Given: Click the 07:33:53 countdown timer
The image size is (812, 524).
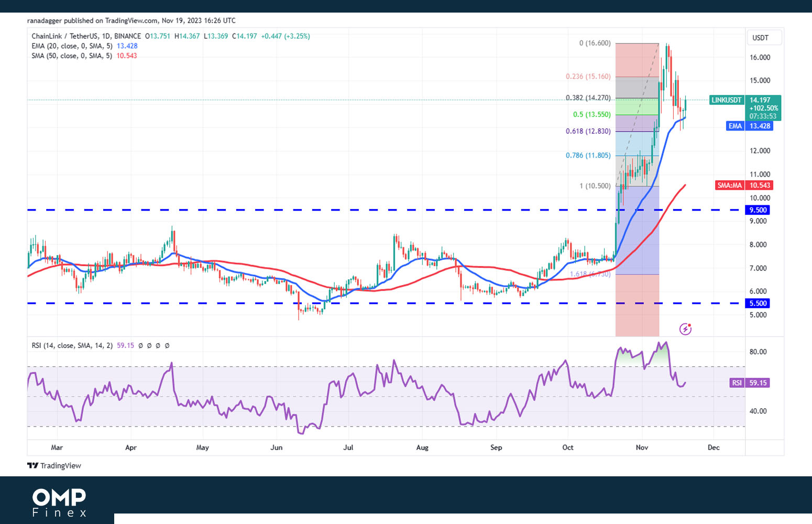Looking at the screenshot, I should tap(763, 116).
